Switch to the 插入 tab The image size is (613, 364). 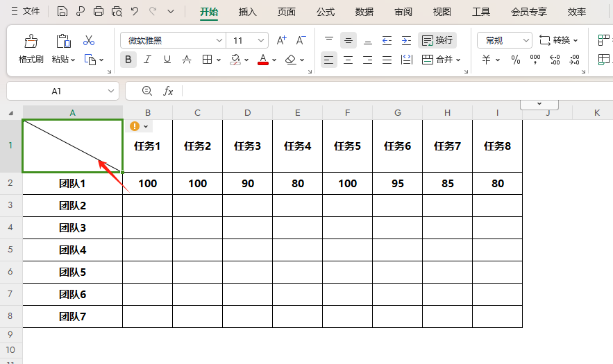(247, 12)
